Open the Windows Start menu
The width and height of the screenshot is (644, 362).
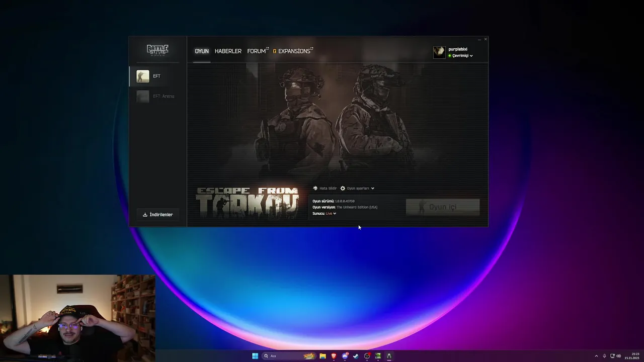(x=255, y=356)
